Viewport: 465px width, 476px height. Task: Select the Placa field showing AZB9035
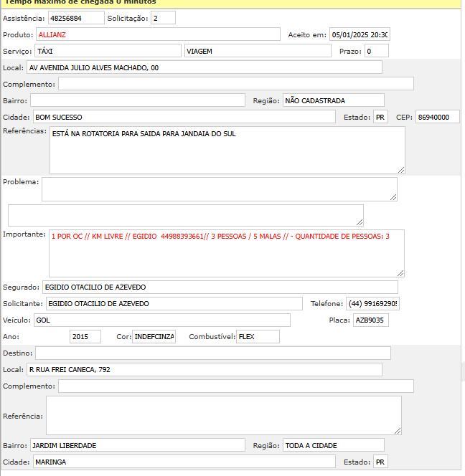(x=370, y=320)
